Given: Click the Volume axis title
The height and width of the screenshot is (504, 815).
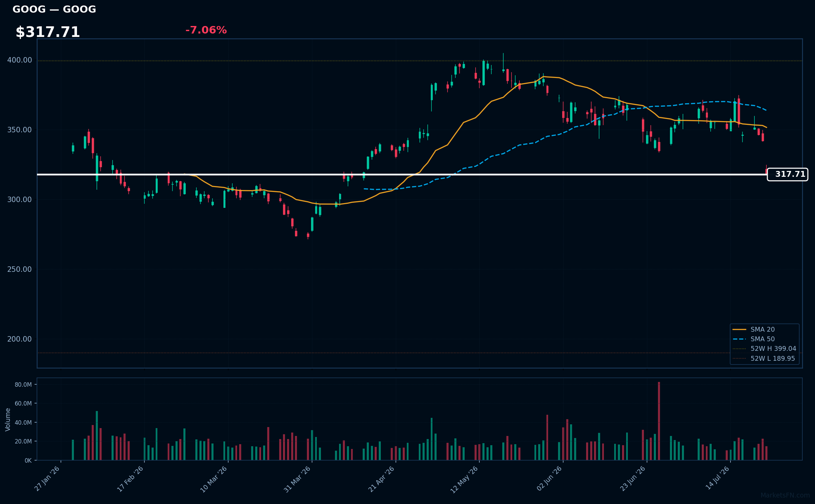Looking at the screenshot, I should click(x=8, y=420).
